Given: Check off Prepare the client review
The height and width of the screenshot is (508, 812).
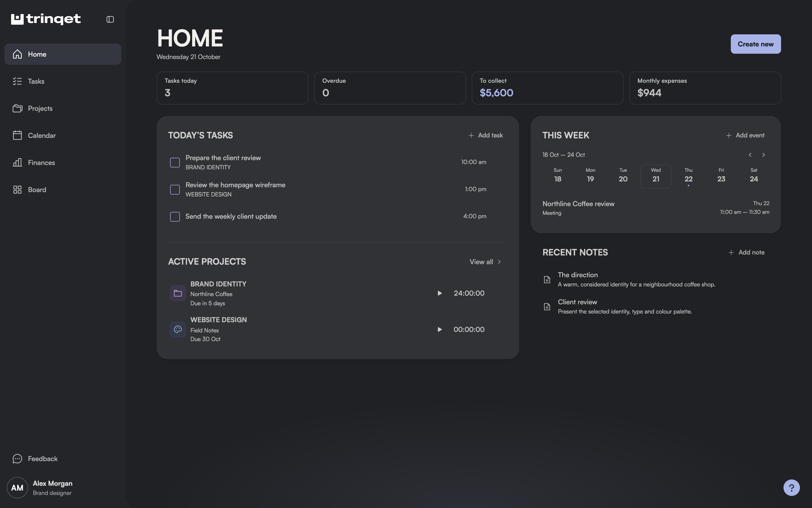Looking at the screenshot, I should (175, 162).
